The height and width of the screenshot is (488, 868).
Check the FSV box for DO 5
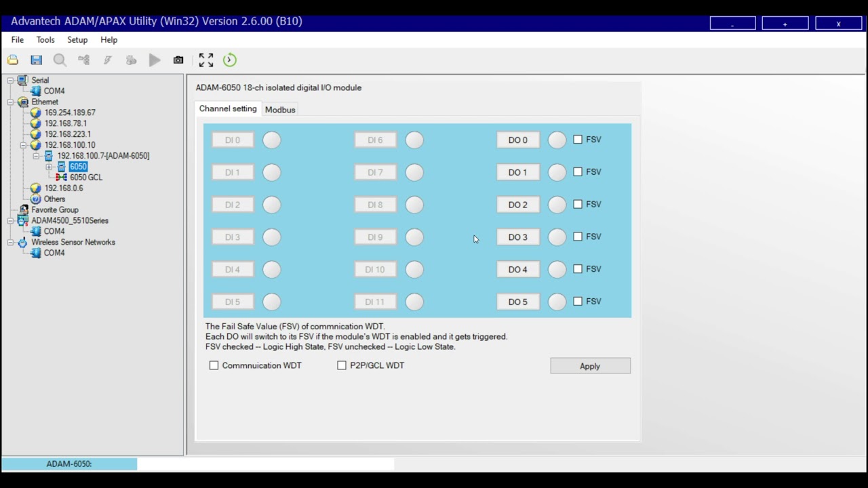pos(578,302)
